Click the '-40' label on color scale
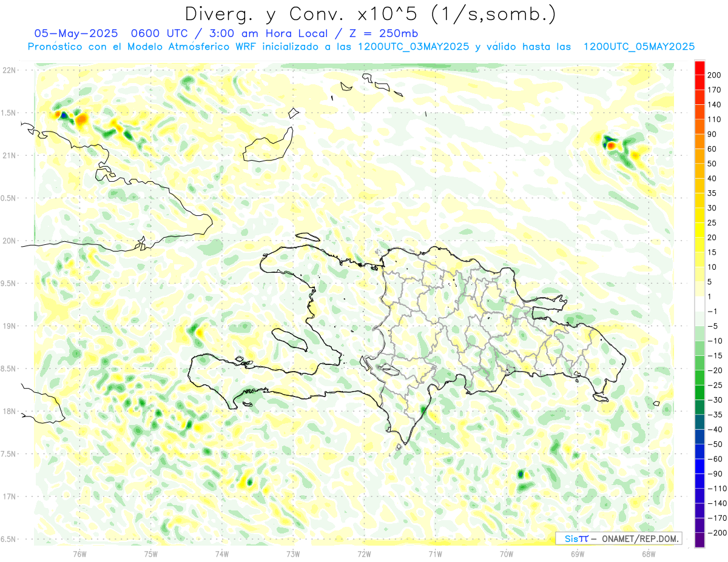728x562 pixels. coord(715,429)
